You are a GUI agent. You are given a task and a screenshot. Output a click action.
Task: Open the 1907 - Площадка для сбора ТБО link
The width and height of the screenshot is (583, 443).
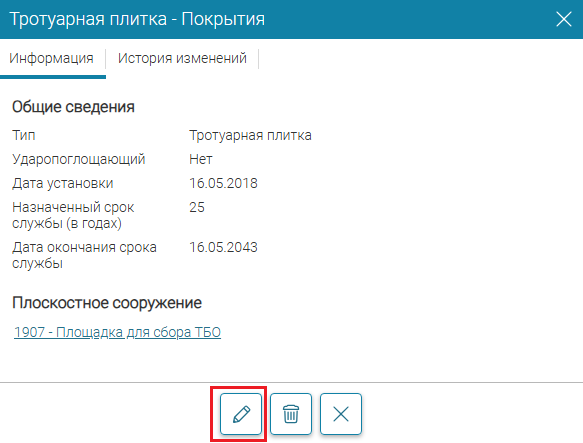[x=117, y=332]
